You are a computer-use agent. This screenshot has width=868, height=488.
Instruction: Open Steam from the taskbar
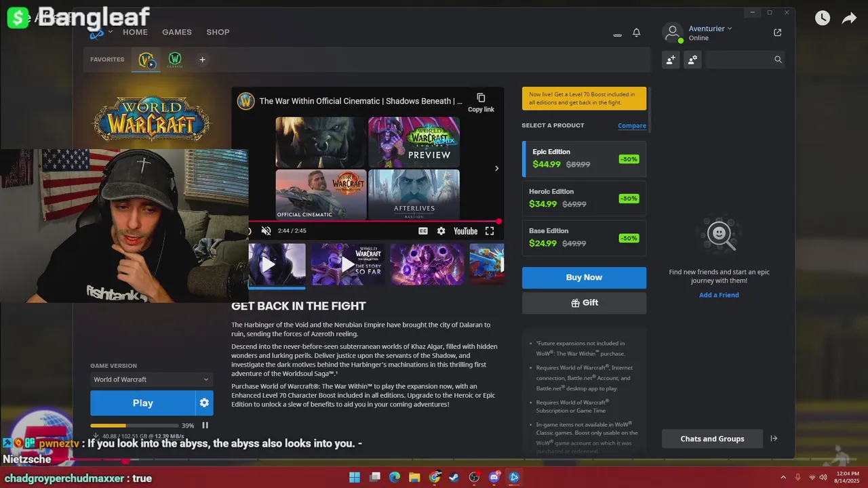click(x=454, y=477)
